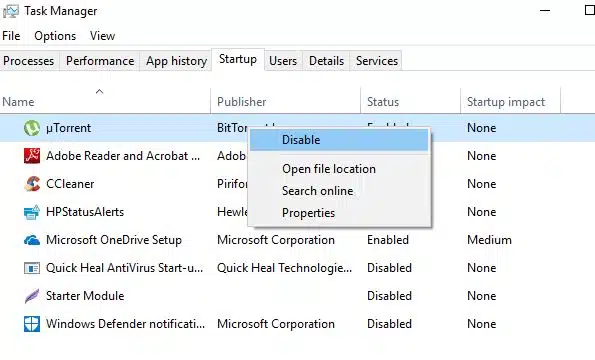Select the µTorrent row name
This screenshot has width=595, height=360.
click(x=68, y=128)
